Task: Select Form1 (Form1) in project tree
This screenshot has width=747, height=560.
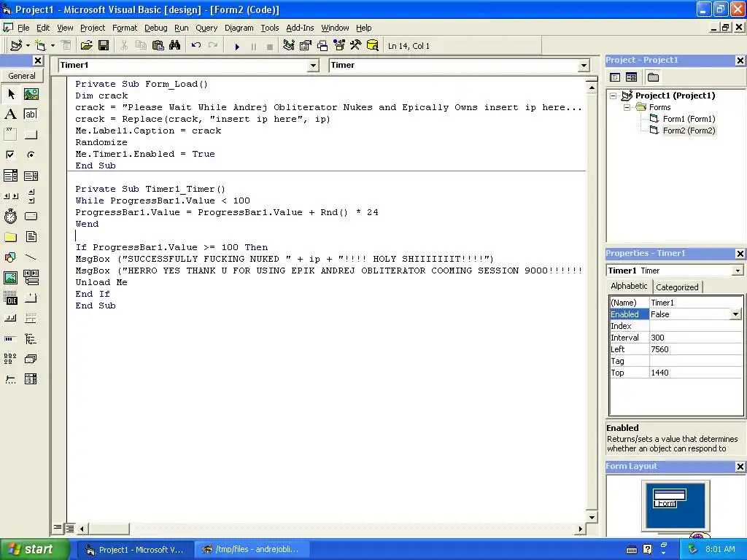Action: pyautogui.click(x=689, y=119)
